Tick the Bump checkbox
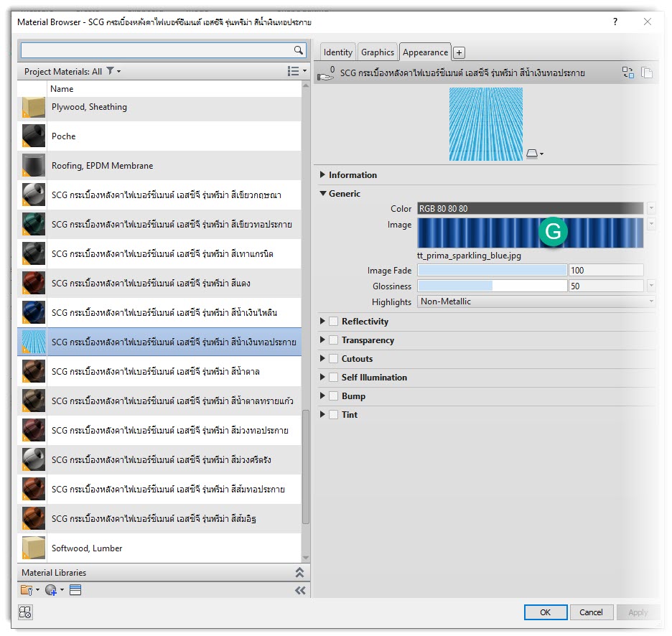Image resolution: width=672 pixels, height=636 pixels. 334,396
